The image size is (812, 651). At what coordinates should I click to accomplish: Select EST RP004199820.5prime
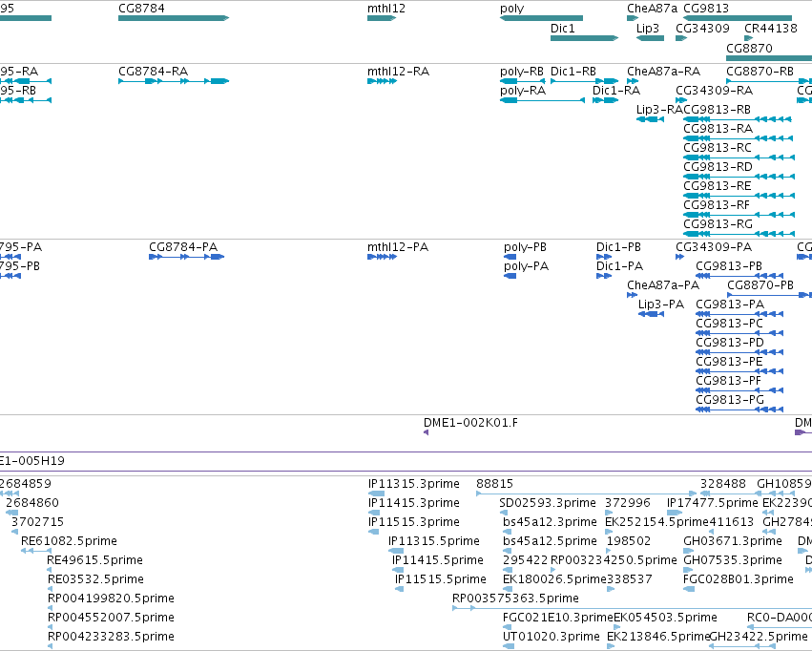pyautogui.click(x=50, y=608)
